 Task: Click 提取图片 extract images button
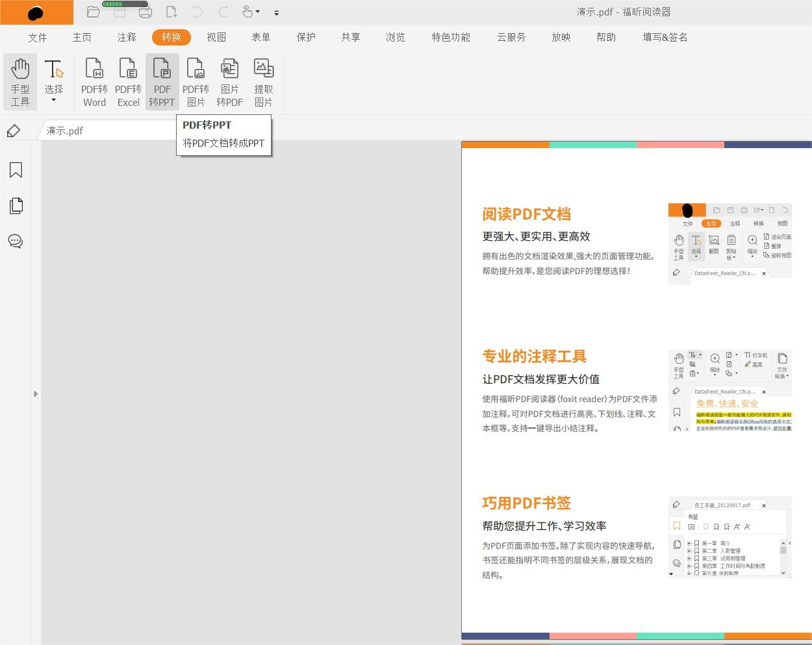(264, 82)
